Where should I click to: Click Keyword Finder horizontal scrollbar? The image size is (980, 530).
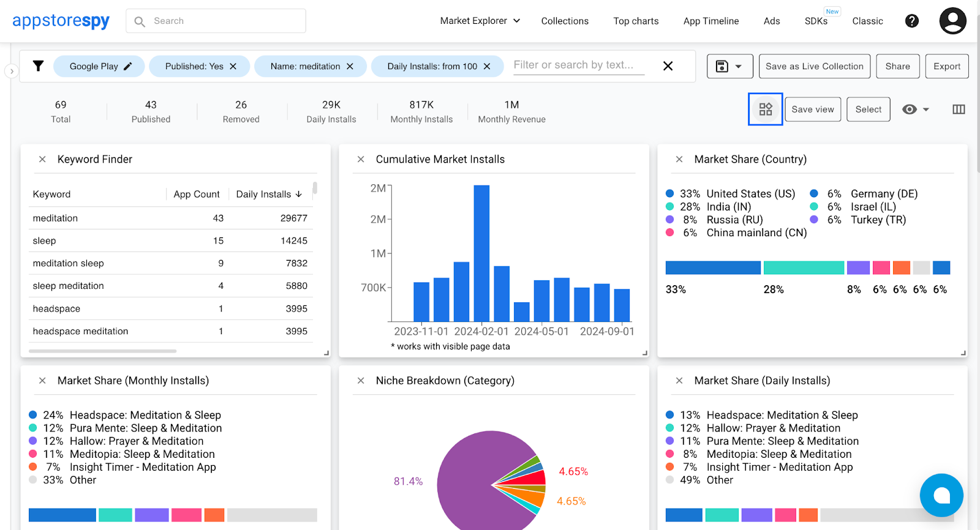point(102,351)
